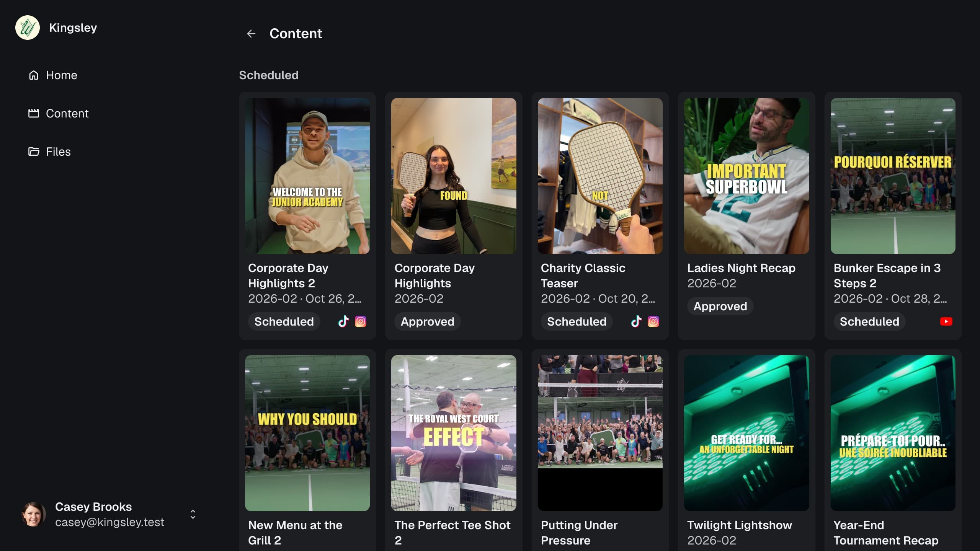
Task: Click YouTube icon on Bunker Escape card
Action: (x=946, y=321)
